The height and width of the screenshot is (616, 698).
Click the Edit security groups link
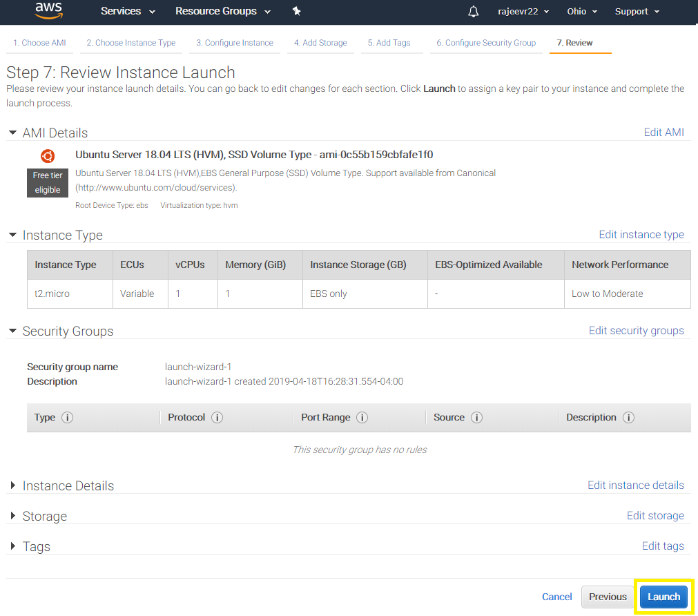click(636, 330)
